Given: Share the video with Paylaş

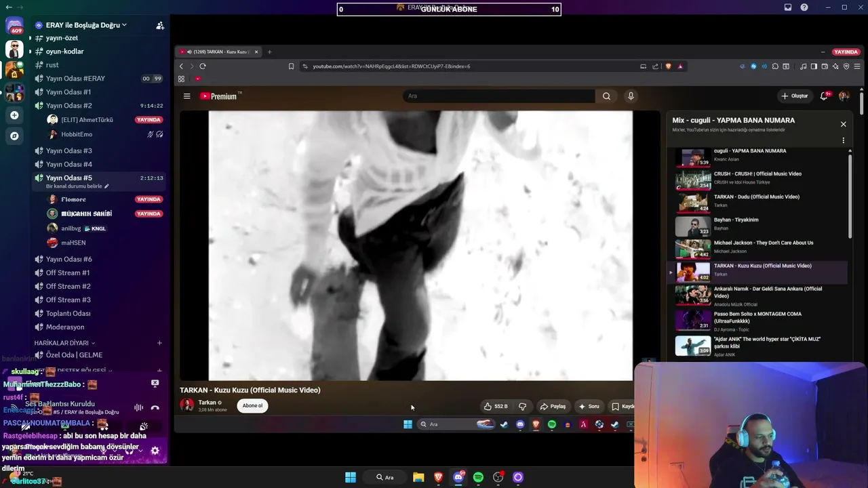Looking at the screenshot, I should click(x=553, y=407).
